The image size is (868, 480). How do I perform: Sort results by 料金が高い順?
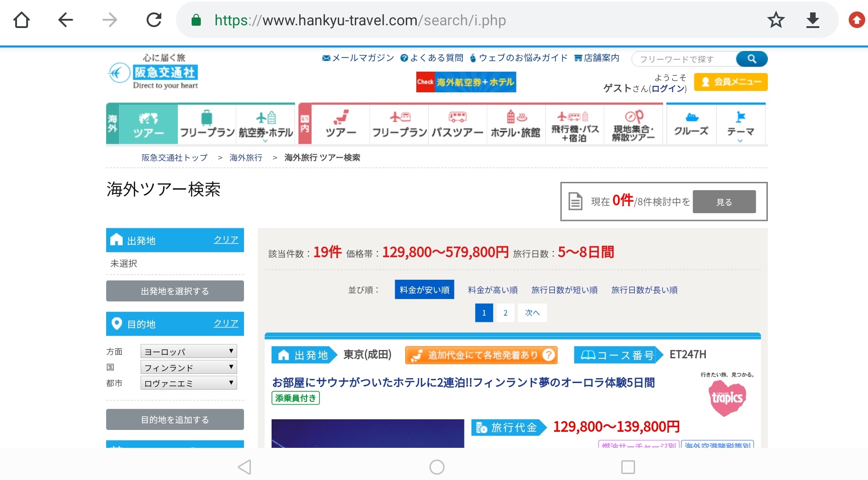point(493,290)
